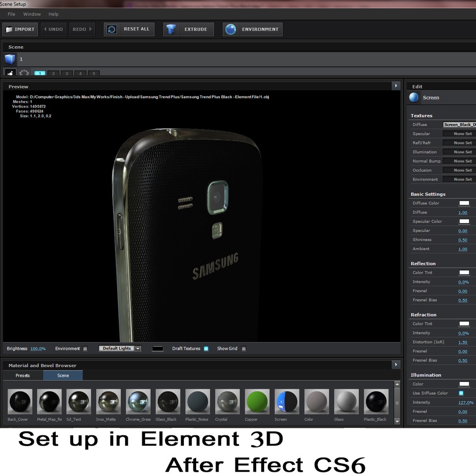Select the Color material sphere
476x476 pixels.
coord(316,402)
